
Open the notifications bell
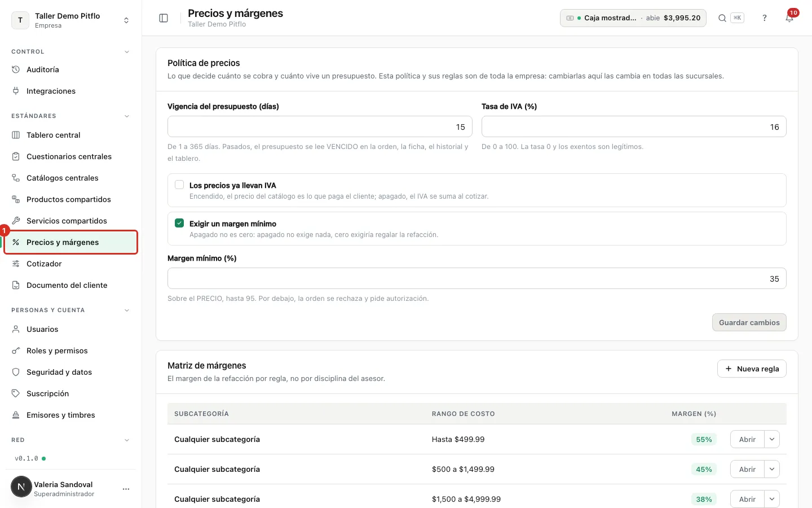(x=789, y=18)
